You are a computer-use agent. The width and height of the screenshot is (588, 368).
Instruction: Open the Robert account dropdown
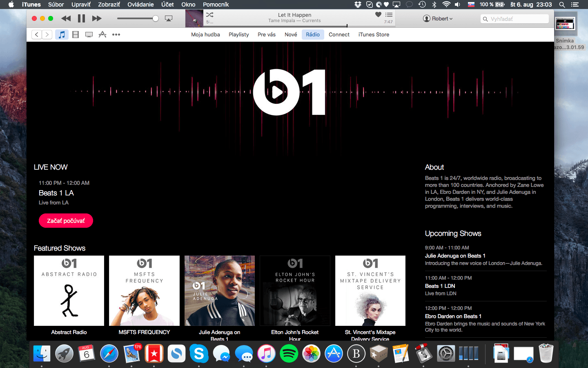tap(438, 19)
